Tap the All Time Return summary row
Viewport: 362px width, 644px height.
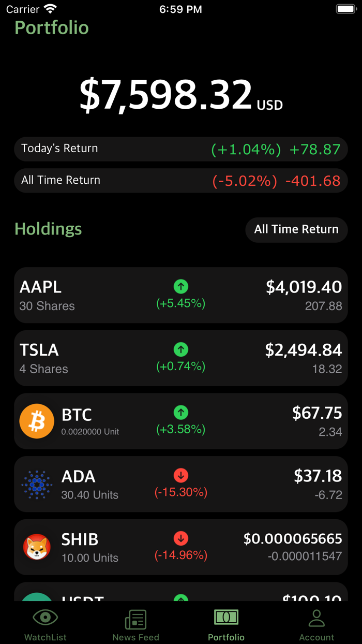coord(181,181)
